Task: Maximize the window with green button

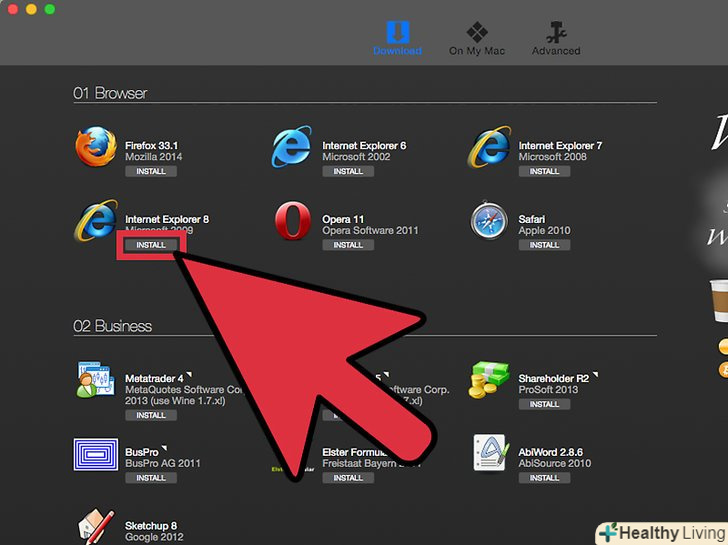Action: [x=50, y=9]
